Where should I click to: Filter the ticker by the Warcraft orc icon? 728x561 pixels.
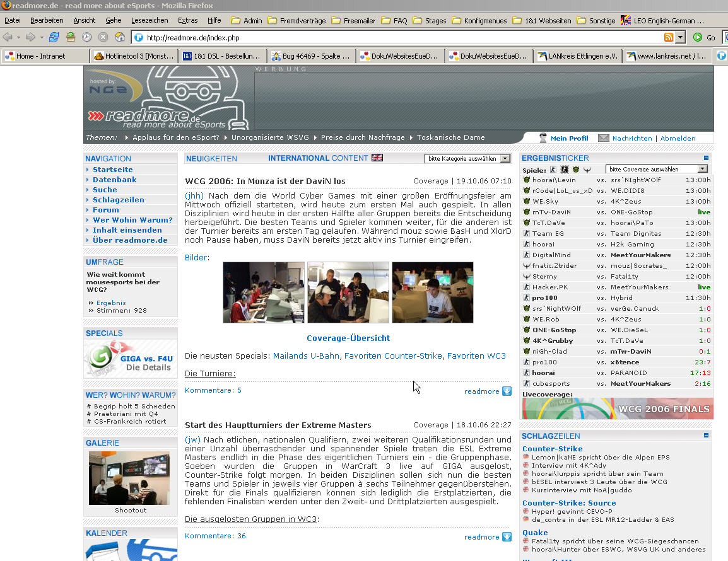coord(576,170)
